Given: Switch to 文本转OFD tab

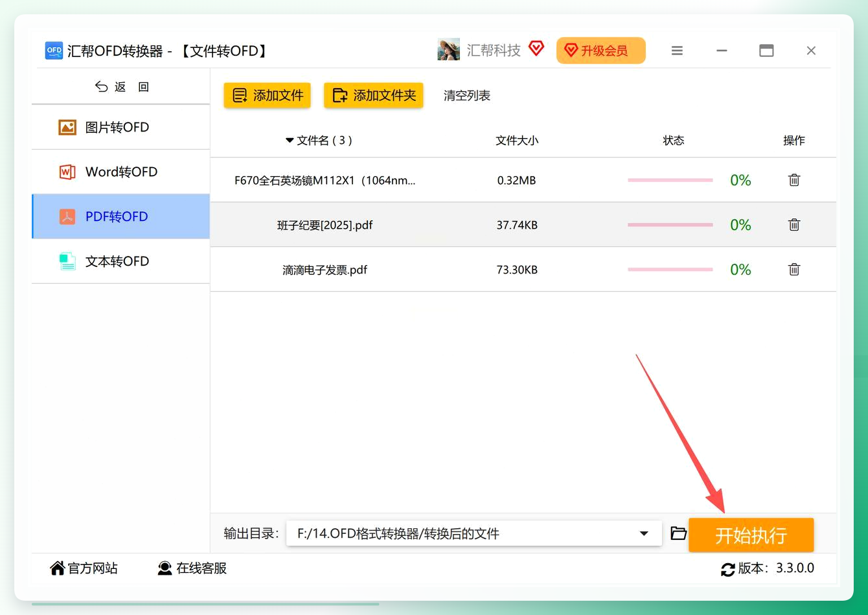Looking at the screenshot, I should [x=121, y=261].
